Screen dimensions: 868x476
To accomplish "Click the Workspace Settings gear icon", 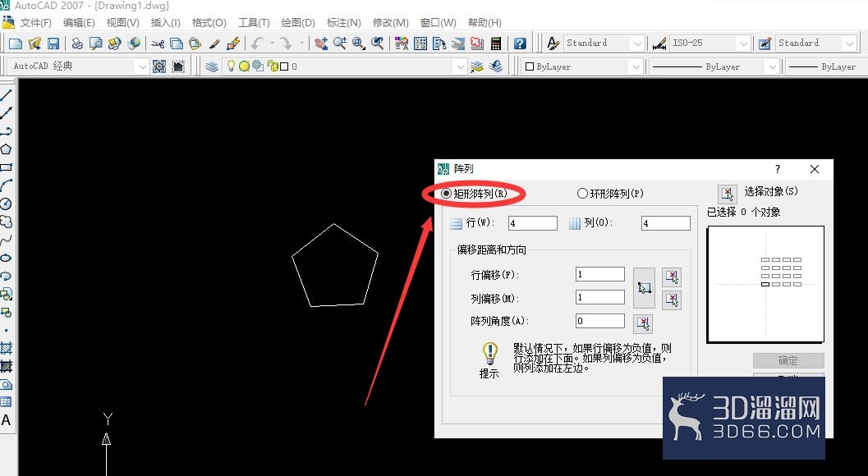I will (159, 66).
